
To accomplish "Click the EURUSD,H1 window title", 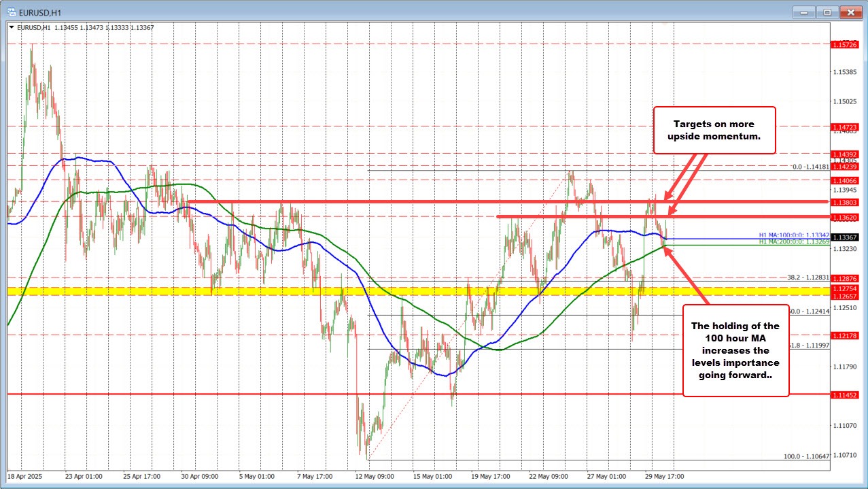I will coord(41,12).
